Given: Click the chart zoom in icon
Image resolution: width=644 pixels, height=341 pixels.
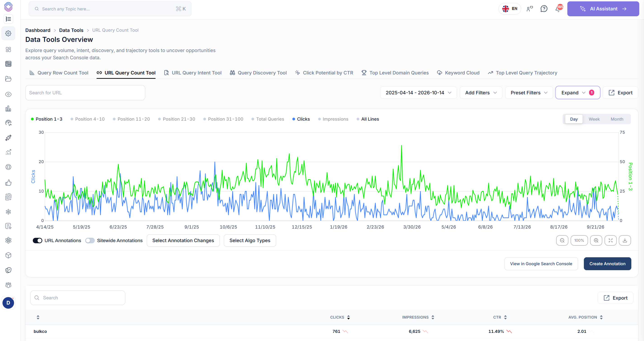Looking at the screenshot, I should point(596,241).
